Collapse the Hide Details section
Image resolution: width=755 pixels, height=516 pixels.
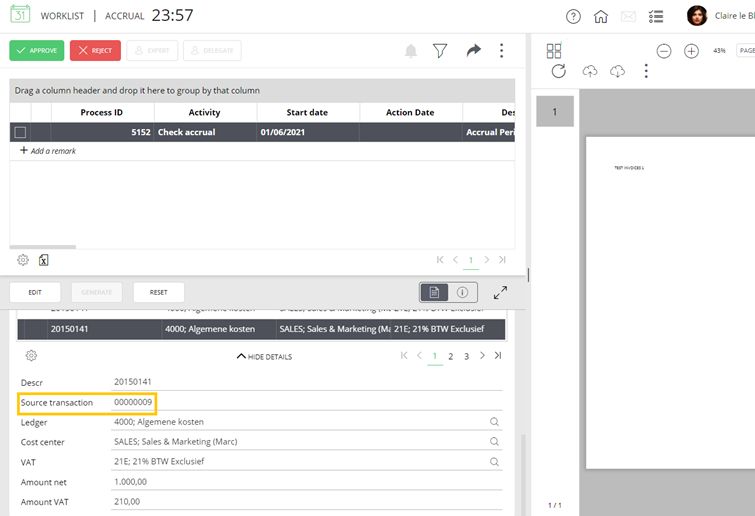(x=264, y=356)
